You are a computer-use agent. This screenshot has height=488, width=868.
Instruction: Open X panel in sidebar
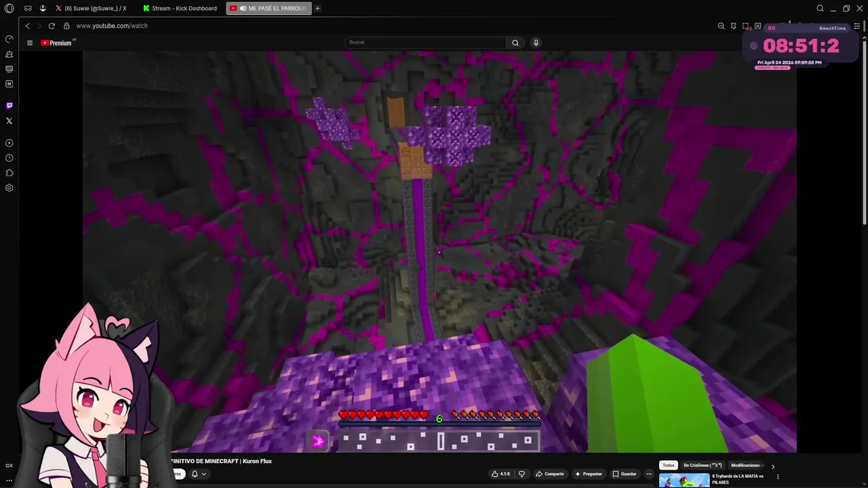click(9, 121)
